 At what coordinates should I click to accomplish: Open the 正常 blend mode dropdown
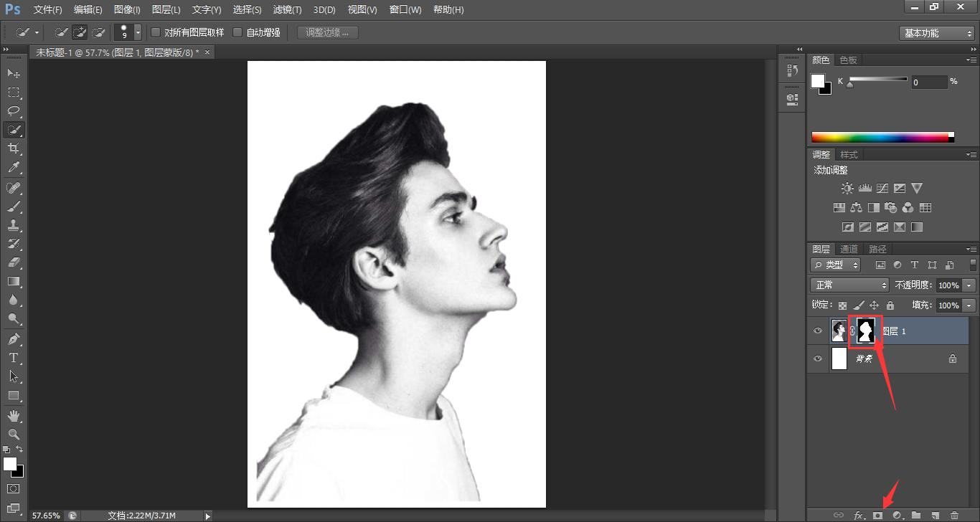tap(849, 285)
